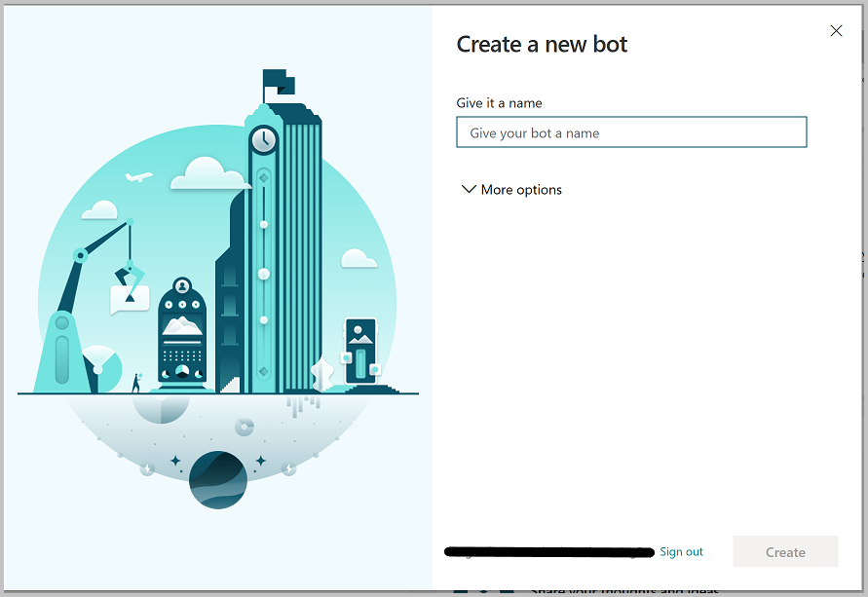Click the large cloud beside the flag tower
Image resolution: width=868 pixels, height=597 pixels.
pyautogui.click(x=210, y=176)
